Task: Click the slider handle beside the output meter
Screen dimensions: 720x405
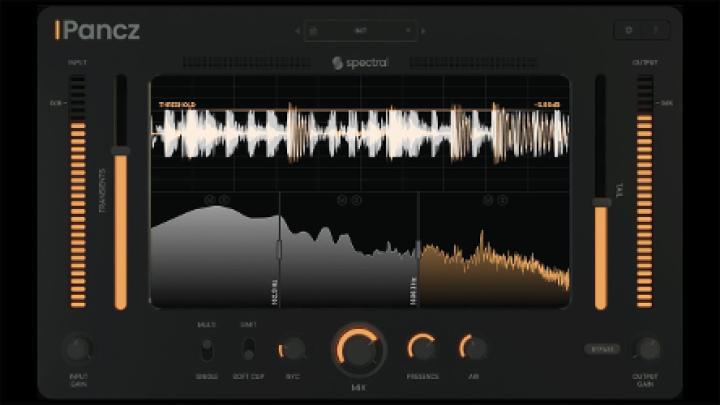Action: click(602, 202)
